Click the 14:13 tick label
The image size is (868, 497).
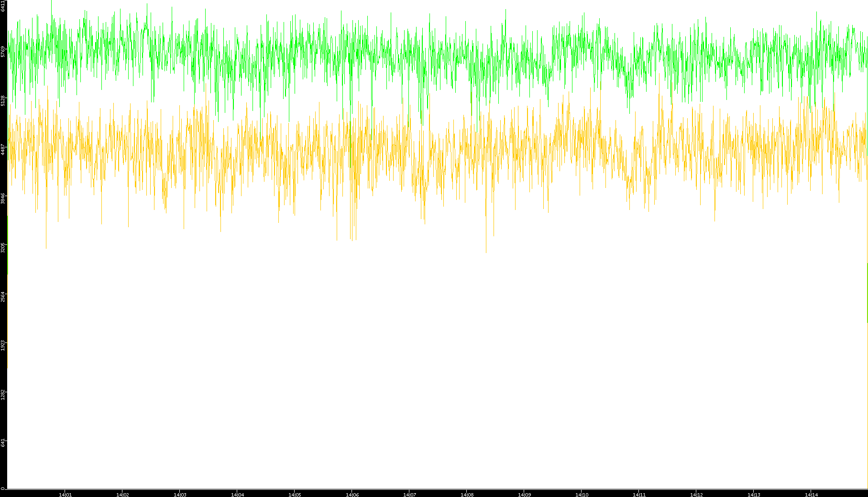(x=754, y=494)
